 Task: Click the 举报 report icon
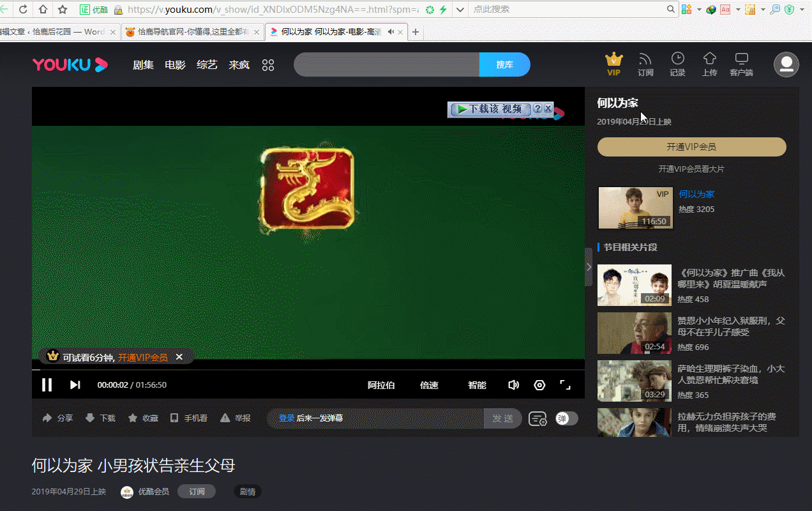[x=235, y=418]
